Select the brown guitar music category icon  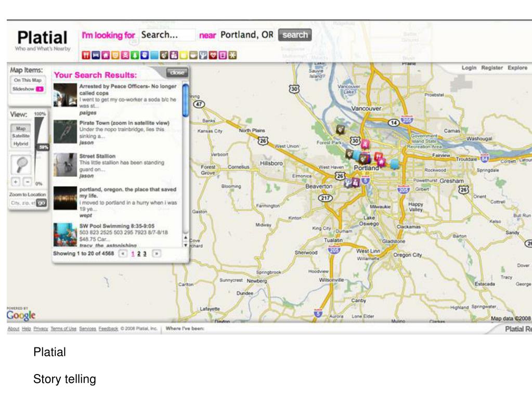(x=164, y=55)
